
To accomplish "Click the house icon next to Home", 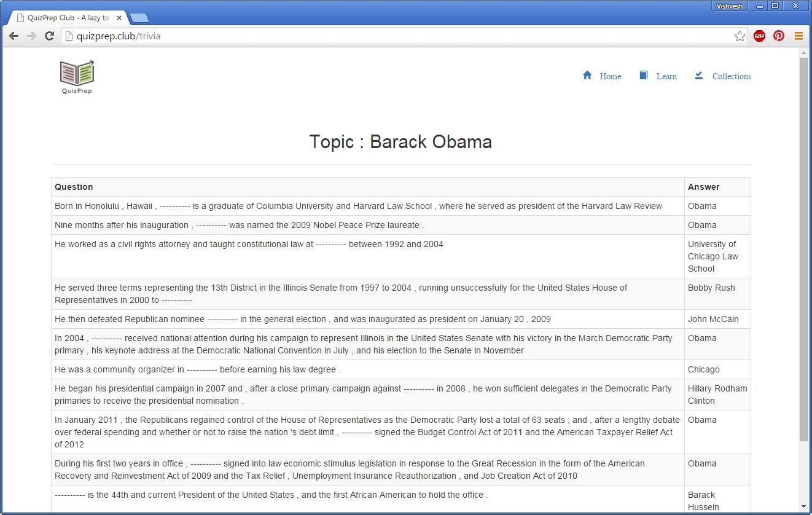I will (587, 75).
